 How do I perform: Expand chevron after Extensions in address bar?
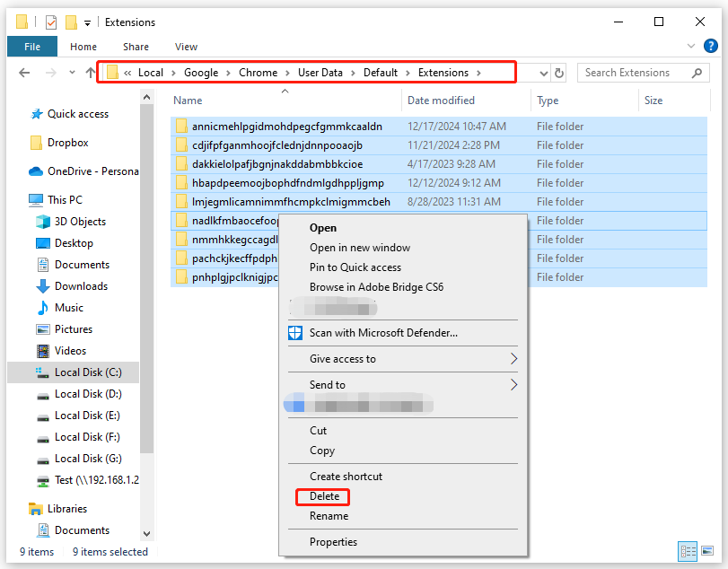click(x=478, y=73)
